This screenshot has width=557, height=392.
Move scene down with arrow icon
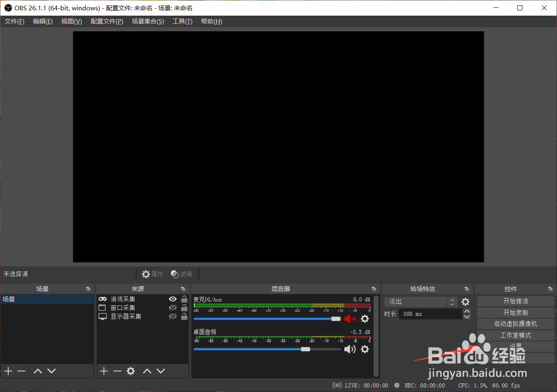[x=52, y=371]
